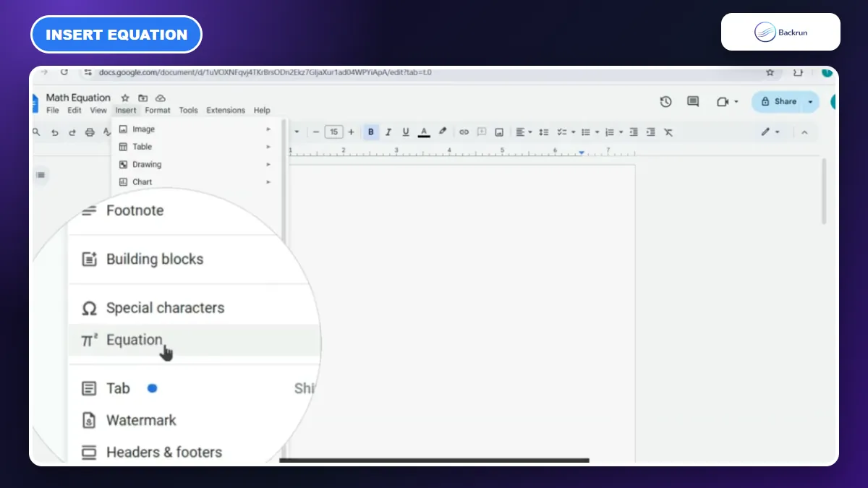Open the Edit menu
This screenshot has width=868, height=488.
[x=75, y=111]
